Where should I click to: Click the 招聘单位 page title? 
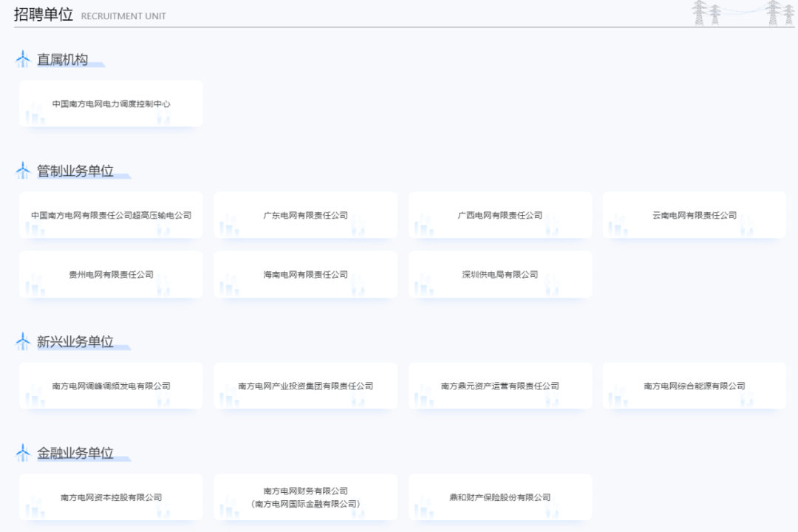44,15
